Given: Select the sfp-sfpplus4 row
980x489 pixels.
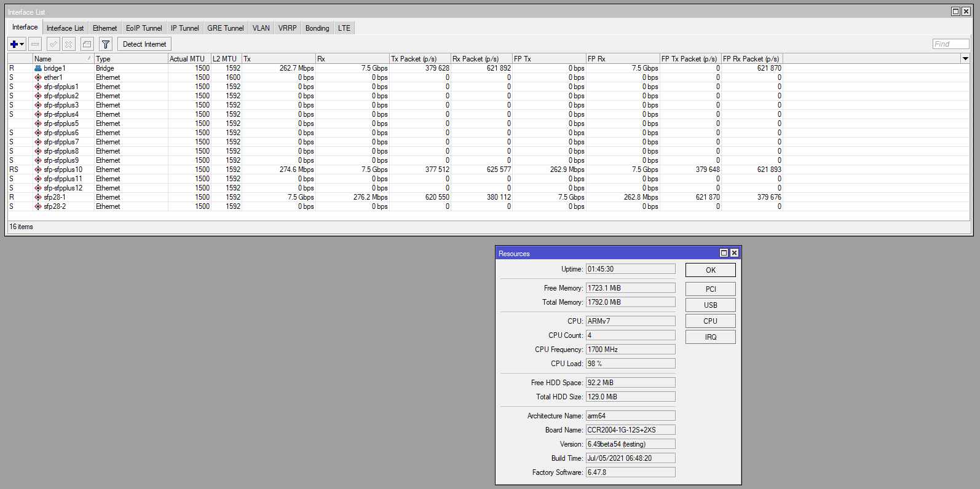Looking at the screenshot, I should (x=489, y=114).
